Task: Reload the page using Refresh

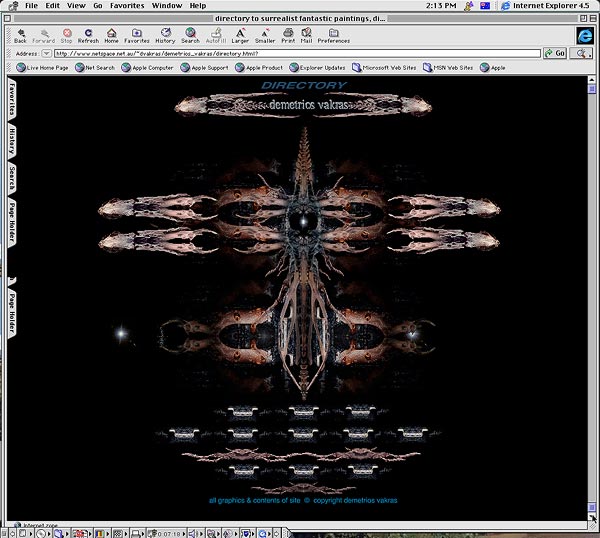Action: pos(88,36)
